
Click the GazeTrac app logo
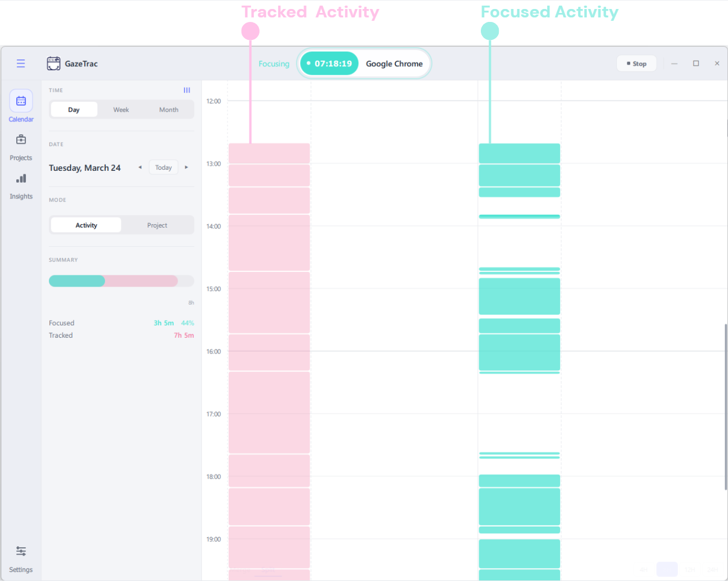point(53,63)
